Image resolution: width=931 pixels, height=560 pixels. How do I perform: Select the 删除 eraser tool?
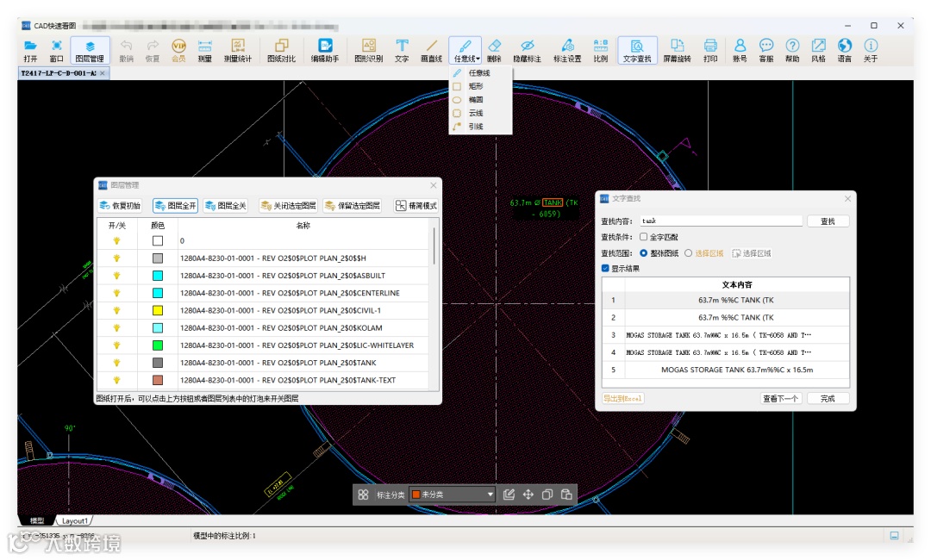coord(494,50)
